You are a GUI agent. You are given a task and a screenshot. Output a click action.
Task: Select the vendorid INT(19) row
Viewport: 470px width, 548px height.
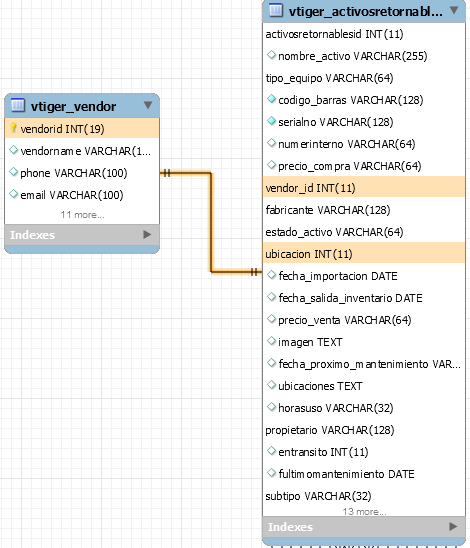[82, 129]
